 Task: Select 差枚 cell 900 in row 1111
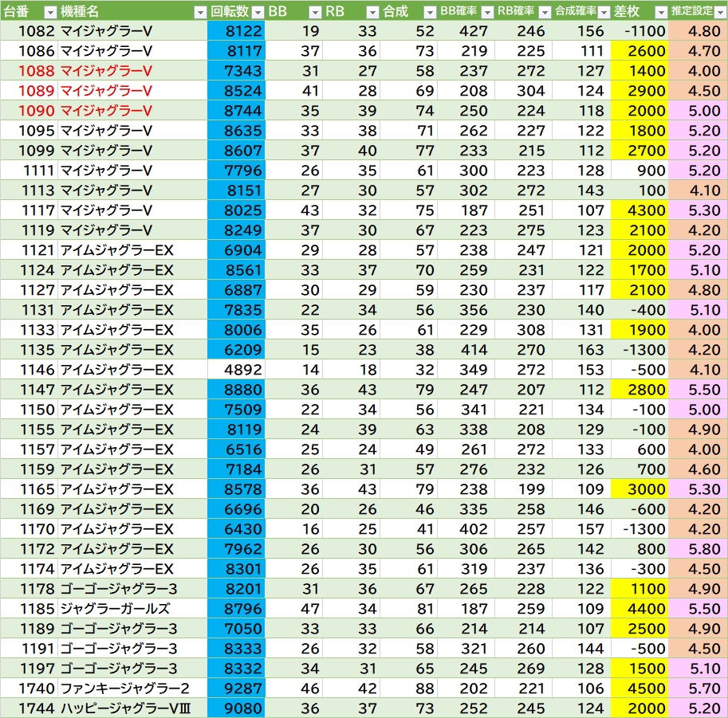pos(639,171)
